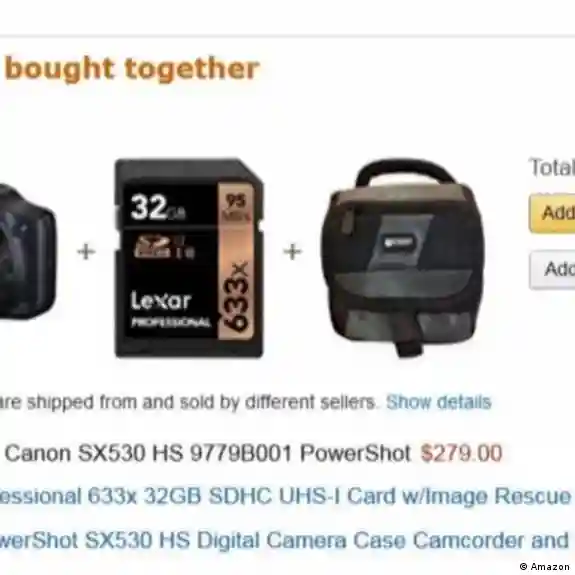Open the Professional 633x 32GB SDHC card link
The image size is (575, 575).
[x=286, y=497]
